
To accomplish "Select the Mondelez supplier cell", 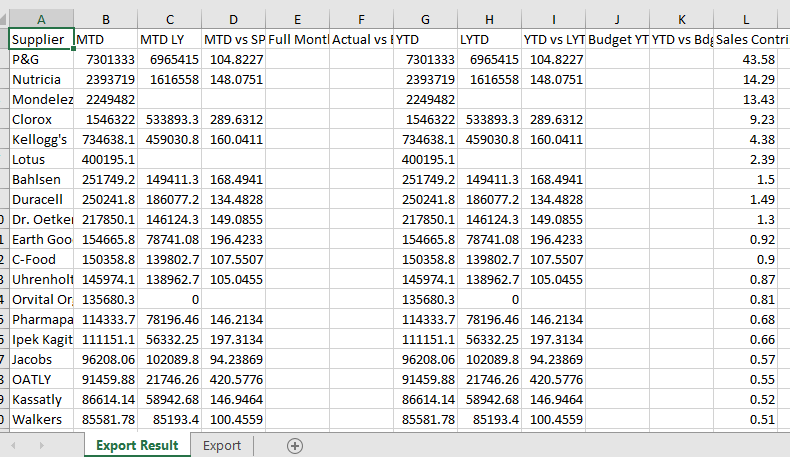I will (41, 99).
